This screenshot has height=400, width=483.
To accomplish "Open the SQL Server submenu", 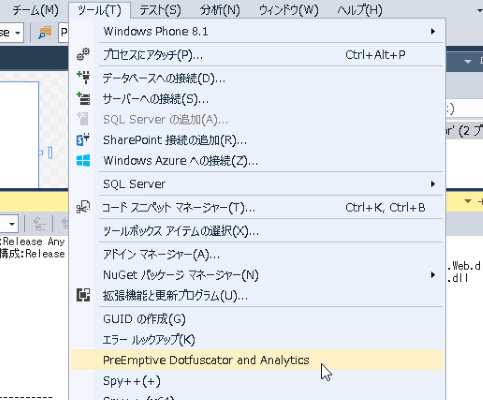I will [257, 184].
